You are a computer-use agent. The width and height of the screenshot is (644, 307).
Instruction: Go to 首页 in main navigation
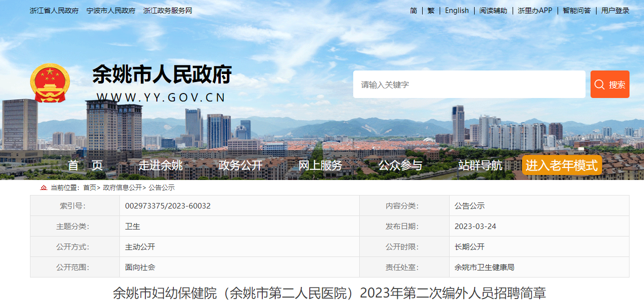coord(85,165)
